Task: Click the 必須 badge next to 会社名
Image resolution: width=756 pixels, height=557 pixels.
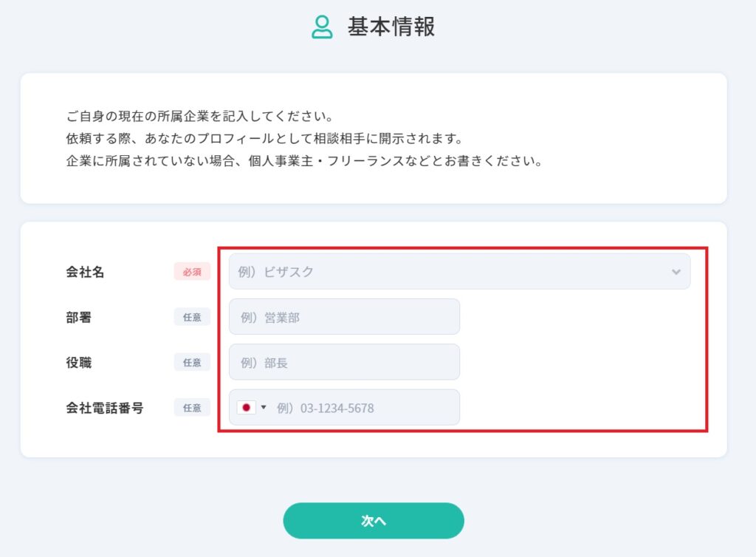Action: pyautogui.click(x=192, y=272)
